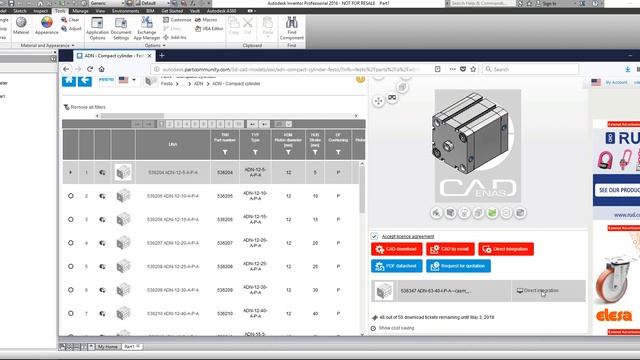
Task: Expand the Material and Appearance panel
Action: (x=47, y=45)
